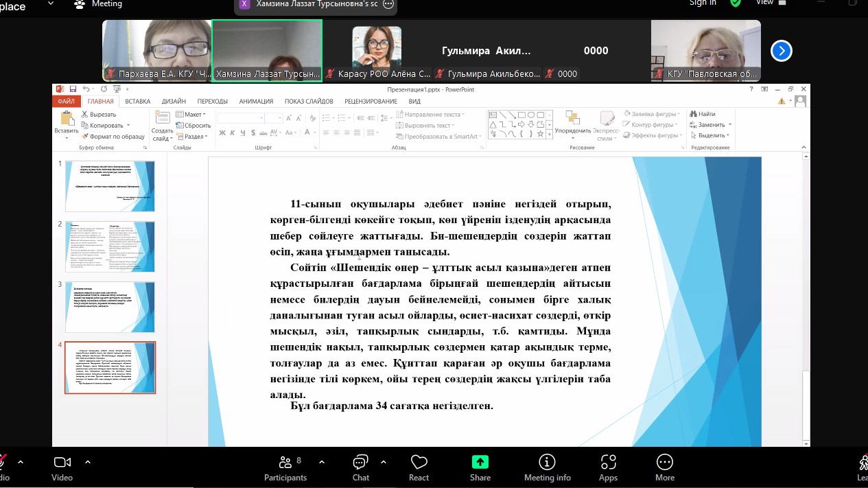The image size is (868, 488).
Task: Open the Макет layout dropdown
Action: 192,115
